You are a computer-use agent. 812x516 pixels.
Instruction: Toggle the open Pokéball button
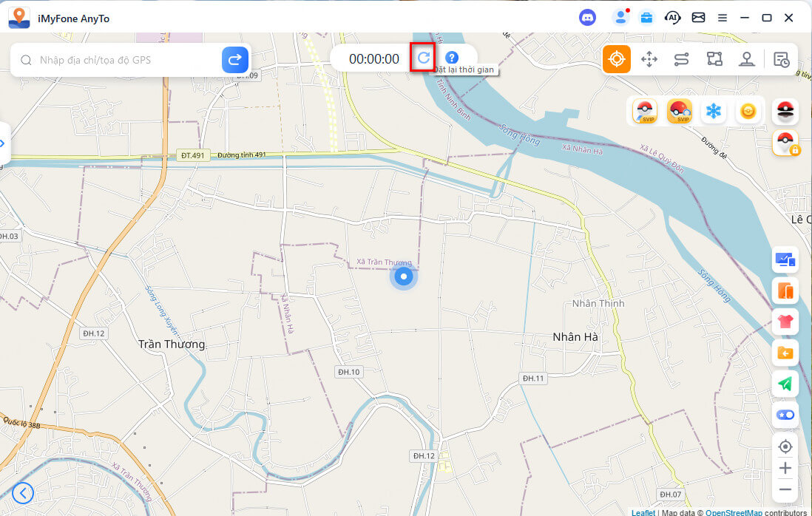(785, 111)
